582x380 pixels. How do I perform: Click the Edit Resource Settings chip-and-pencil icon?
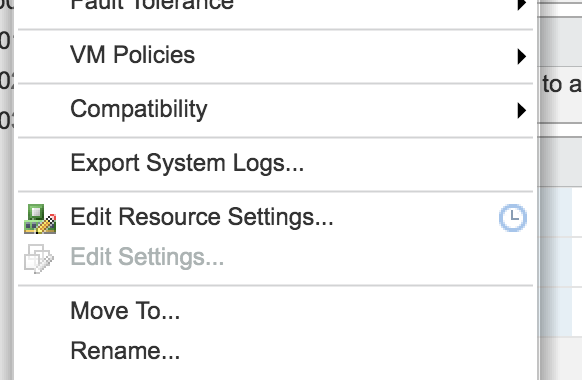point(40,219)
